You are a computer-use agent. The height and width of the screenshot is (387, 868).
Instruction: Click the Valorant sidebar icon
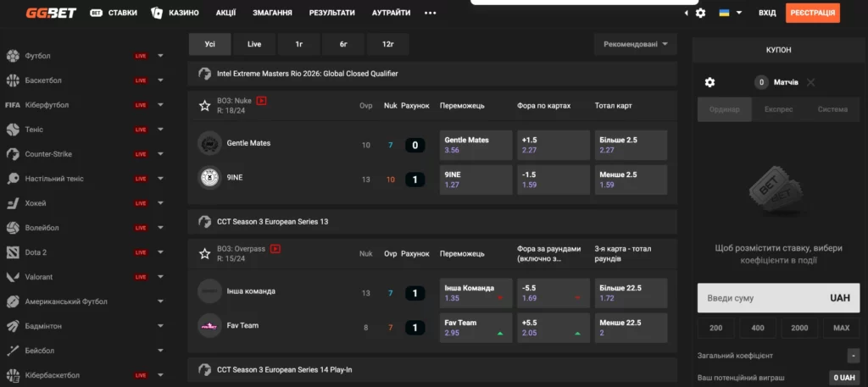coord(13,277)
